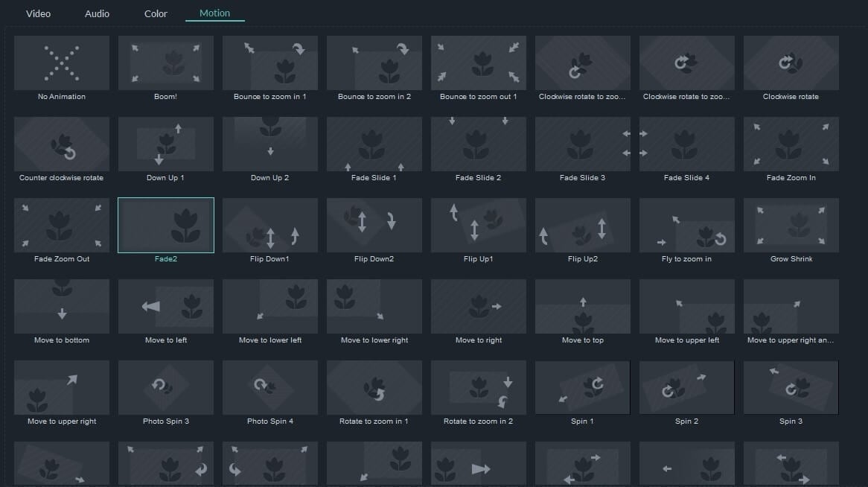
Task: Select the Motion tab
Action: (215, 13)
